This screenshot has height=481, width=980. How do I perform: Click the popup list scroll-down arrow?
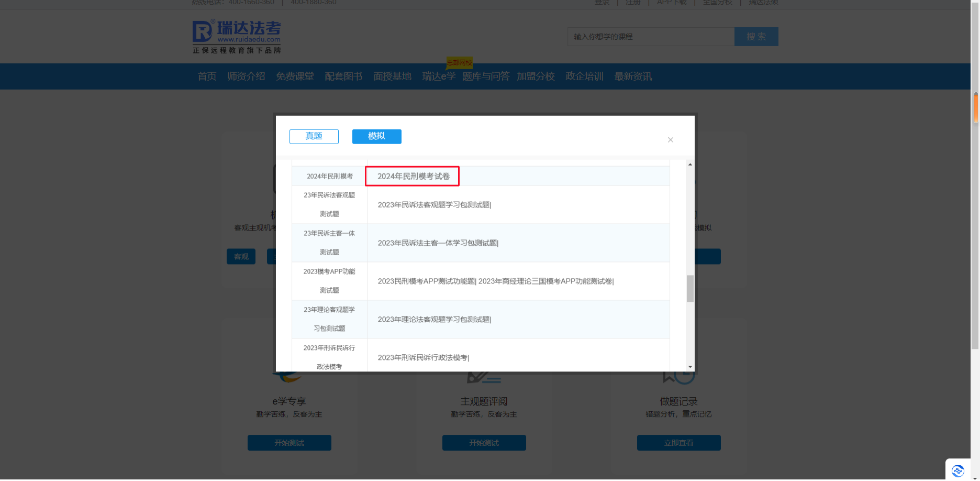click(690, 367)
